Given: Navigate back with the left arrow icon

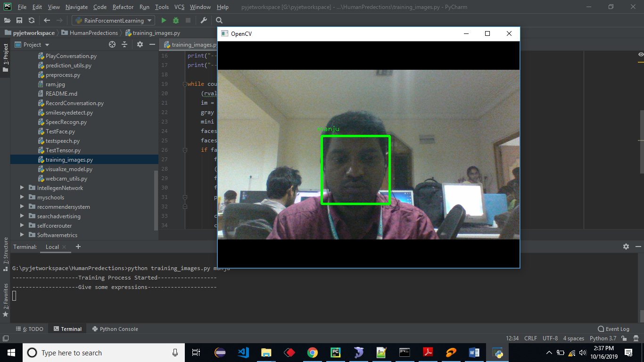Looking at the screenshot, I should point(47,20).
